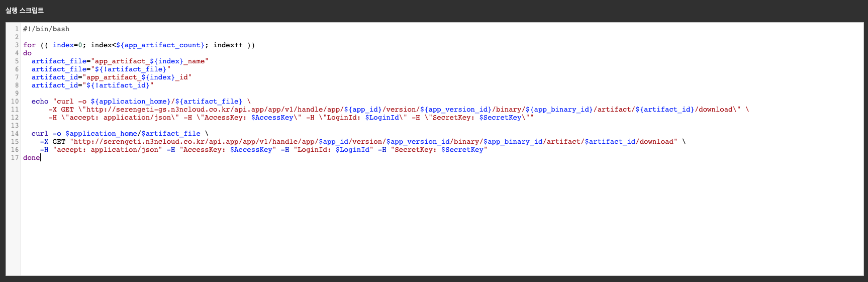Click '${application_home}' on the echo line
The height and width of the screenshot is (282, 868).
131,102
